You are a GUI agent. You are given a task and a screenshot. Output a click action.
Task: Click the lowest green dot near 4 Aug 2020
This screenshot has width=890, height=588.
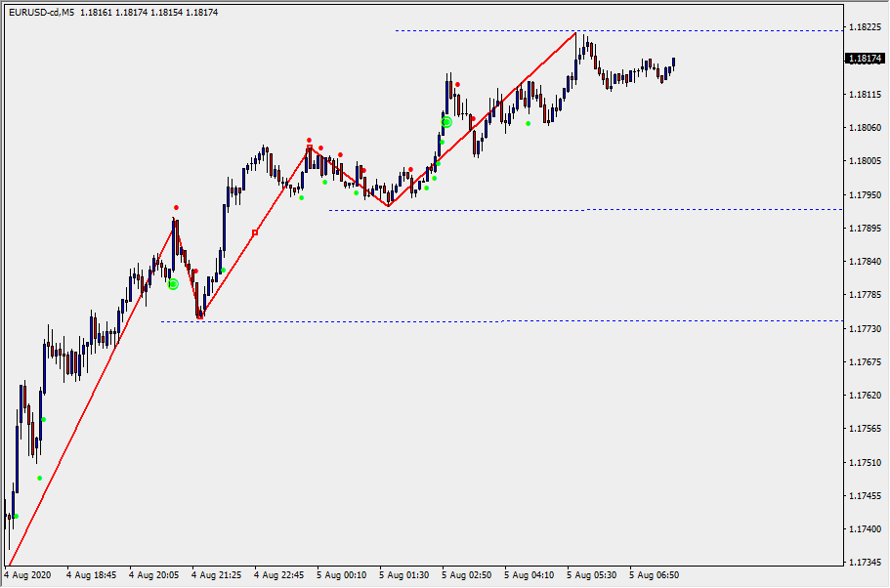[x=17, y=516]
